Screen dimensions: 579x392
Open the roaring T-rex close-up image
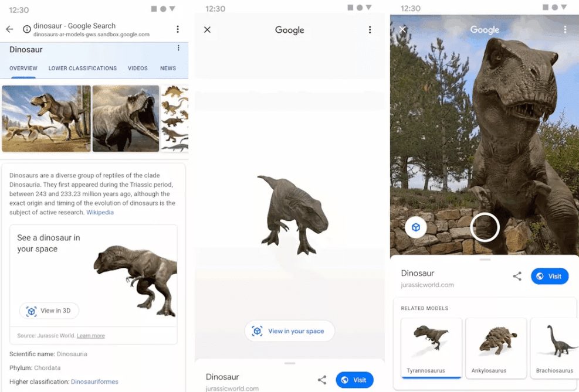(x=126, y=118)
